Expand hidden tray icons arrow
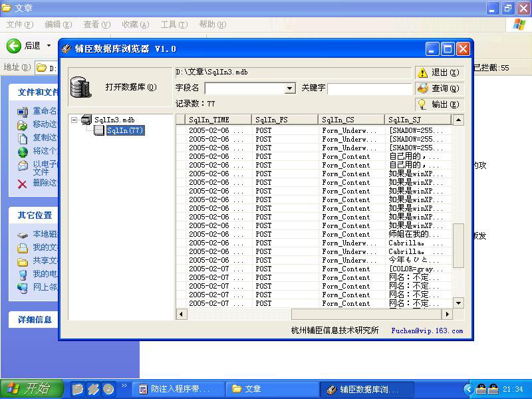 [468, 389]
